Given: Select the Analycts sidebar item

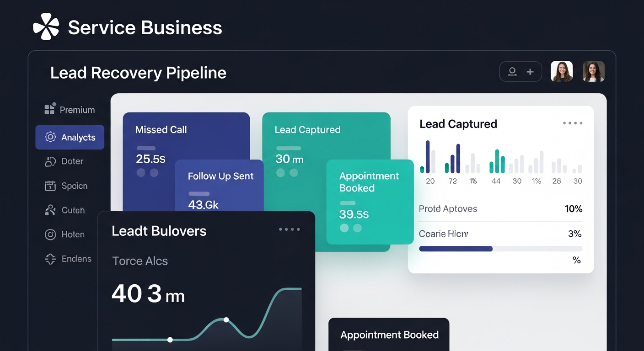Looking at the screenshot, I should pyautogui.click(x=70, y=137).
